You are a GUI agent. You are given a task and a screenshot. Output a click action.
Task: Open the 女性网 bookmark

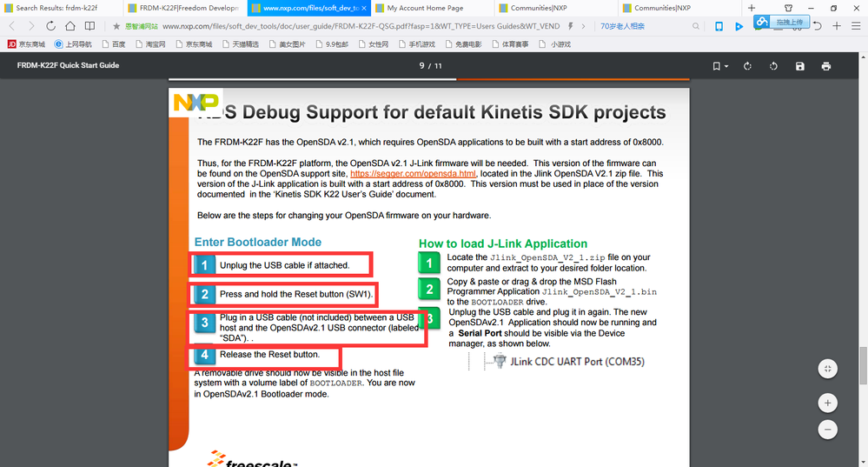(x=373, y=44)
